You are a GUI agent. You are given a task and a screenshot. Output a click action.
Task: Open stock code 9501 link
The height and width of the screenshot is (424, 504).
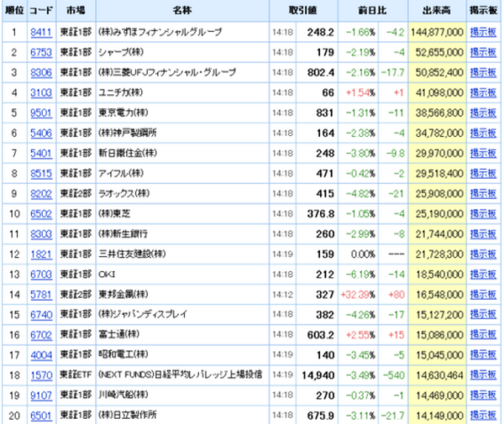pyautogui.click(x=41, y=113)
